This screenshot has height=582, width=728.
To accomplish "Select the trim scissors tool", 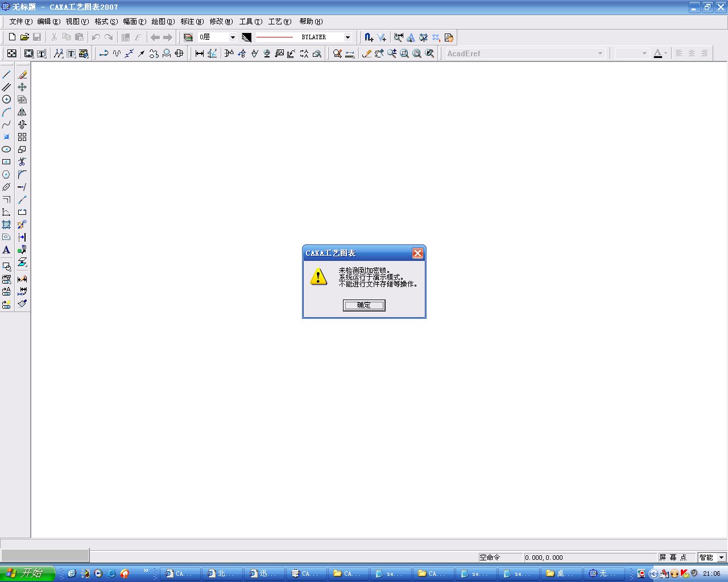I will point(22,162).
